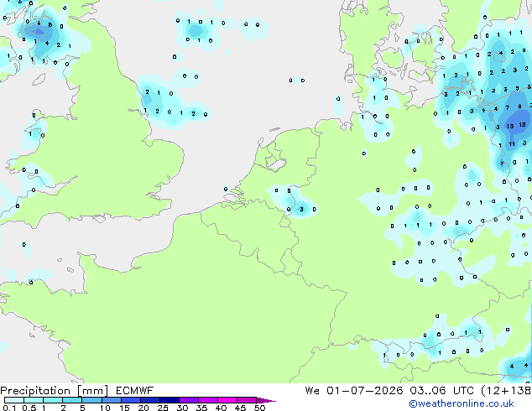Click the date '01-07-2026'

(x=365, y=391)
